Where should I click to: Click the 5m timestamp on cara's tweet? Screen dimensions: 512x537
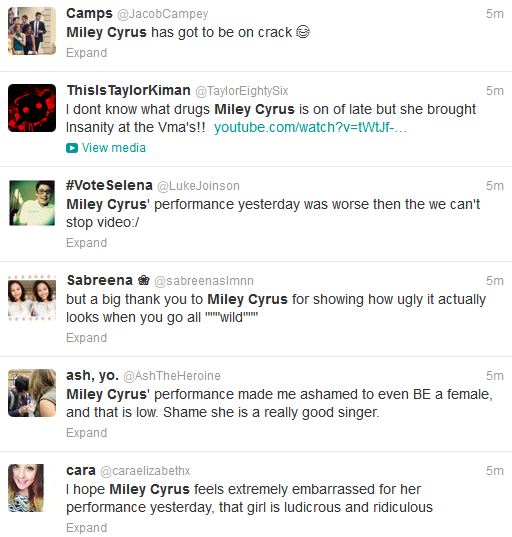[495, 471]
